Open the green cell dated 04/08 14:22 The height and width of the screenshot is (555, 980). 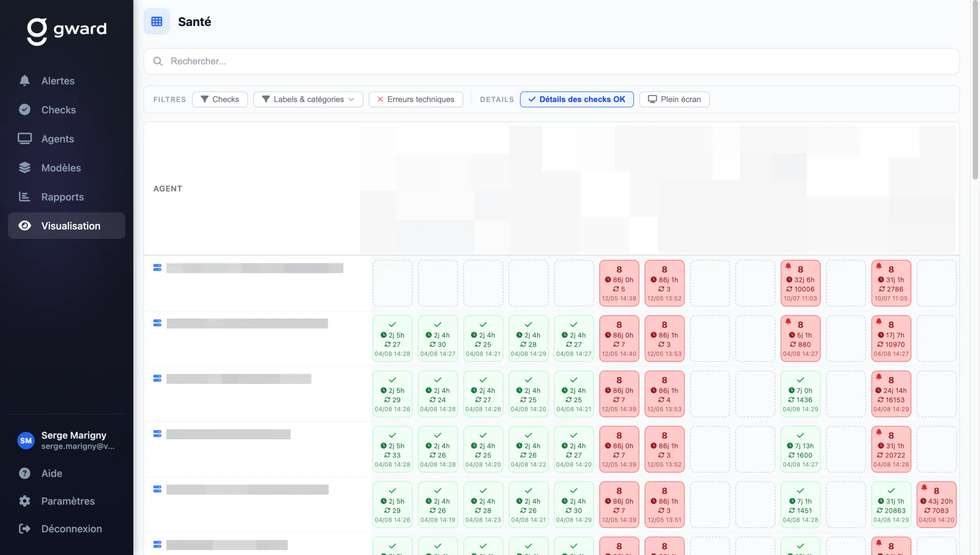[x=529, y=450]
